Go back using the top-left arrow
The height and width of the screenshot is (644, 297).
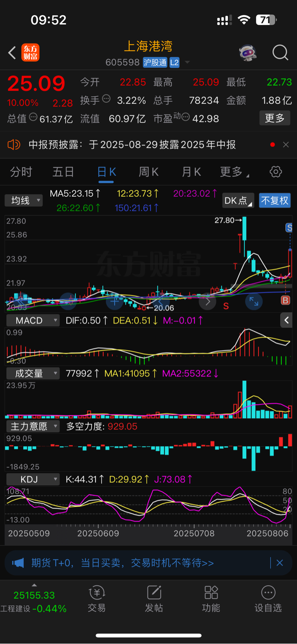tap(12, 53)
